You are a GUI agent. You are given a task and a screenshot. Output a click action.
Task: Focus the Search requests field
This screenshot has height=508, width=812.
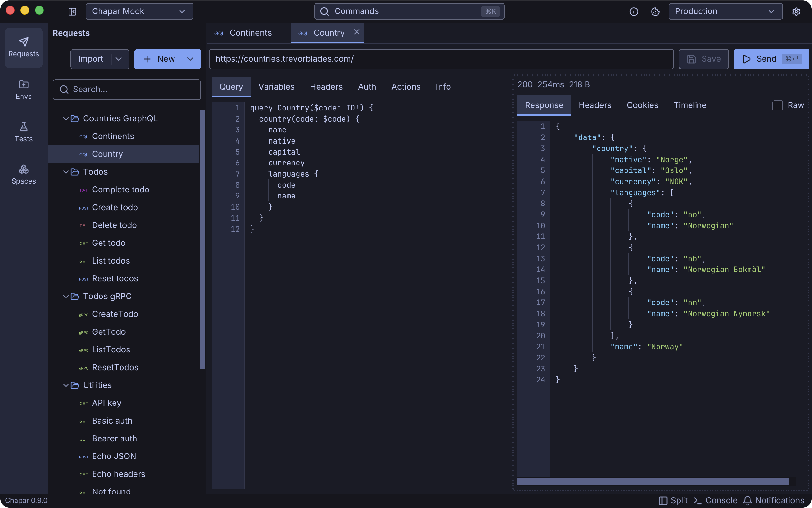pyautogui.click(x=127, y=89)
